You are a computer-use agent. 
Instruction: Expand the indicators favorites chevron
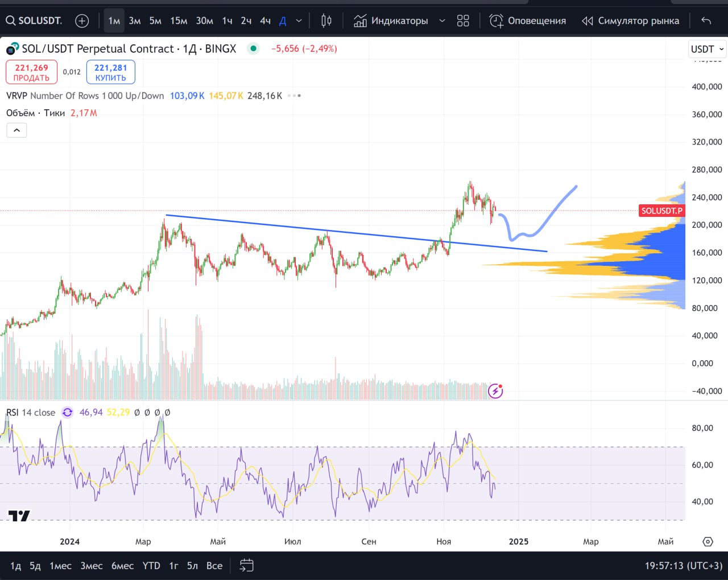click(442, 21)
